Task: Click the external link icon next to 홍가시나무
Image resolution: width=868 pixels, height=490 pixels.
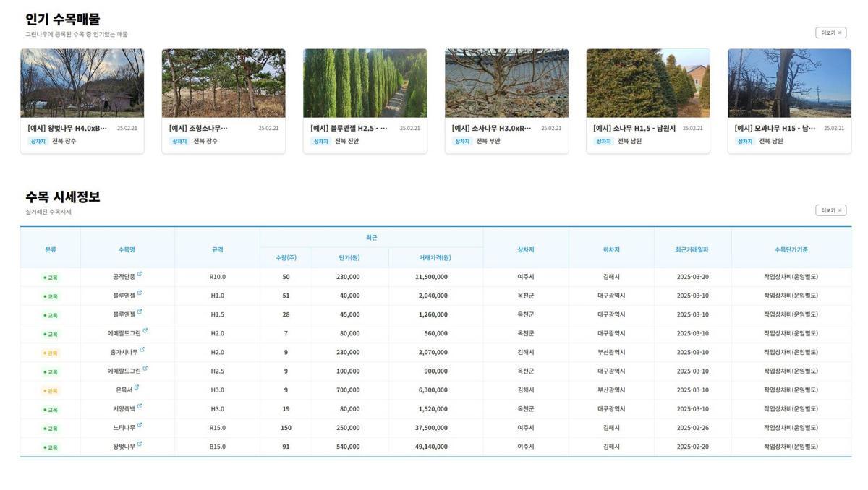Action: pos(142,350)
